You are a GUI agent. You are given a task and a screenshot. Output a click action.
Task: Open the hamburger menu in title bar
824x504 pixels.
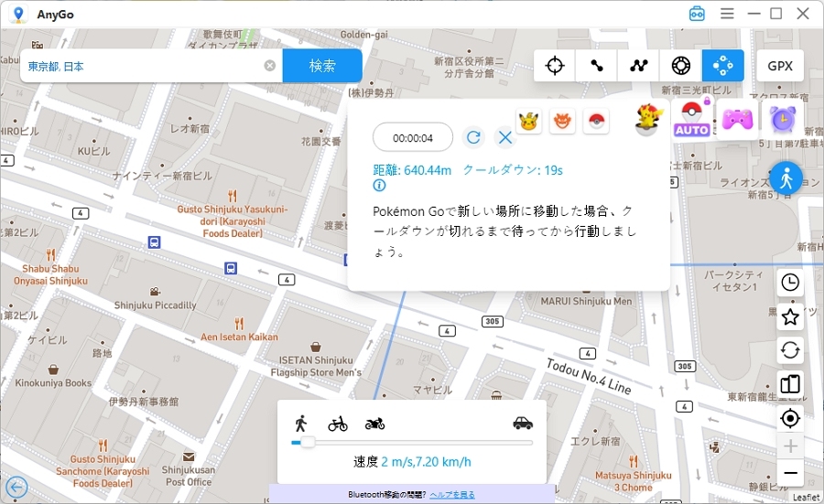(x=727, y=14)
